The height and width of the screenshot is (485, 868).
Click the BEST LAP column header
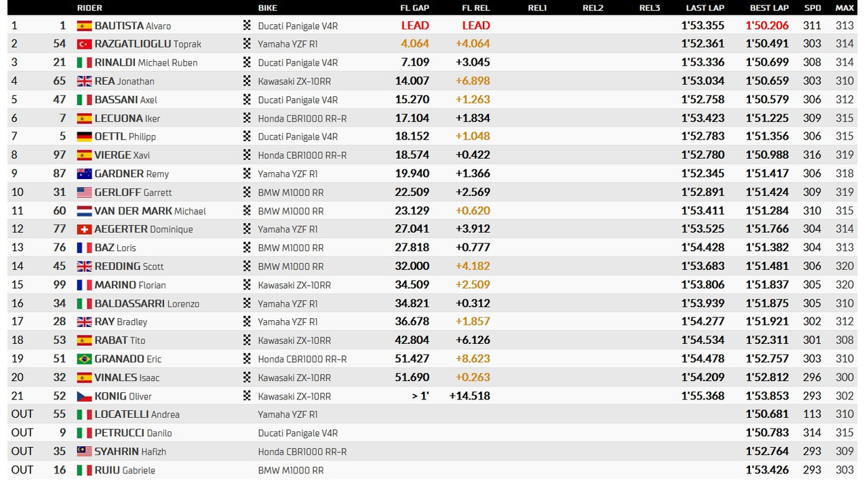point(770,8)
